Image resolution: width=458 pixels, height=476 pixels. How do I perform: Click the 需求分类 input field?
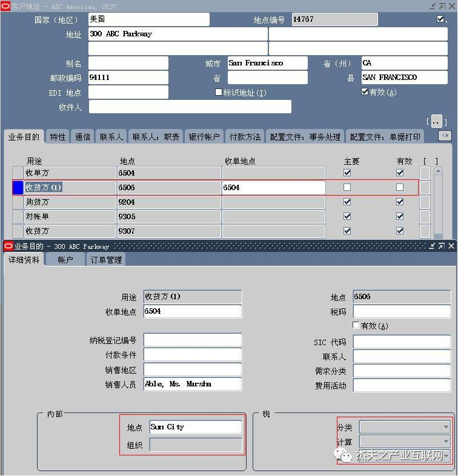point(402,371)
